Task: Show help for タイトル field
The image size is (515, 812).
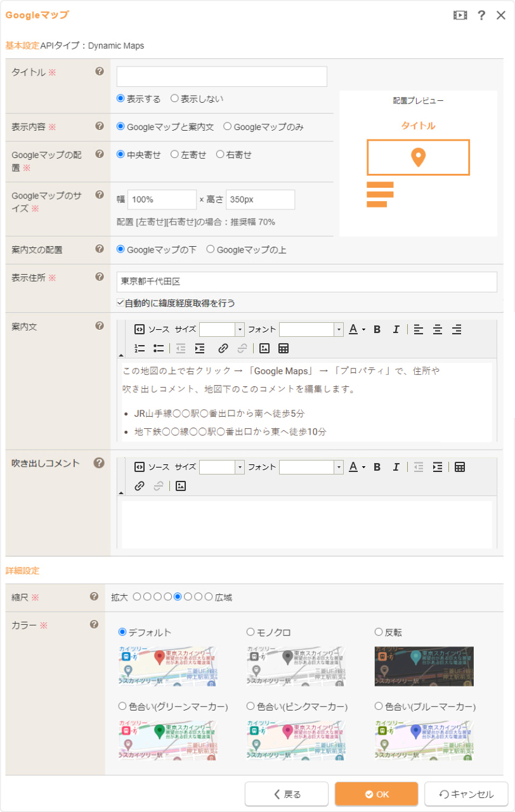Action: click(100, 71)
